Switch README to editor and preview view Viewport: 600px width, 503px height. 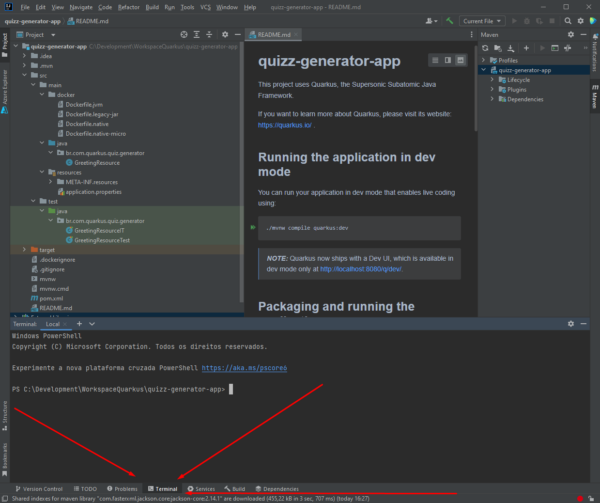(448, 60)
